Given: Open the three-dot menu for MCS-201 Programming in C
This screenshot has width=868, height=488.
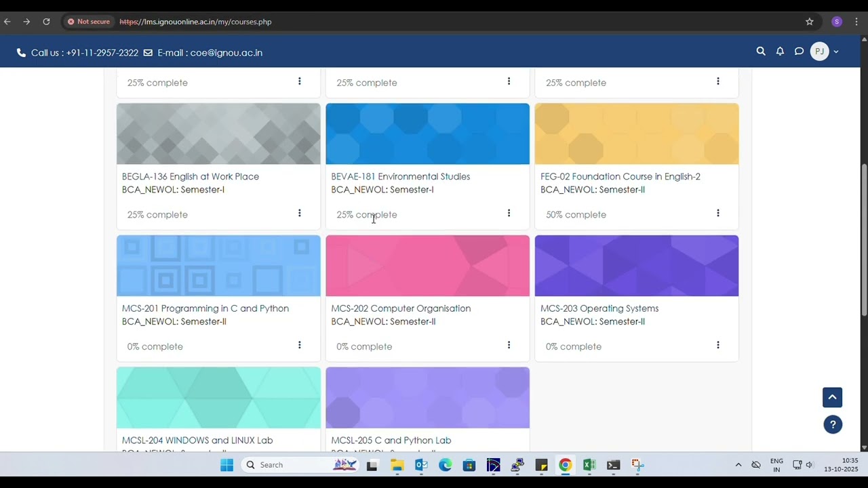Looking at the screenshot, I should [299, 346].
